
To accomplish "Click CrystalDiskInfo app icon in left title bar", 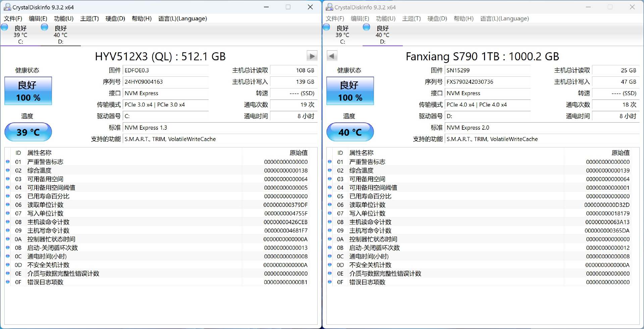I will [x=7, y=7].
